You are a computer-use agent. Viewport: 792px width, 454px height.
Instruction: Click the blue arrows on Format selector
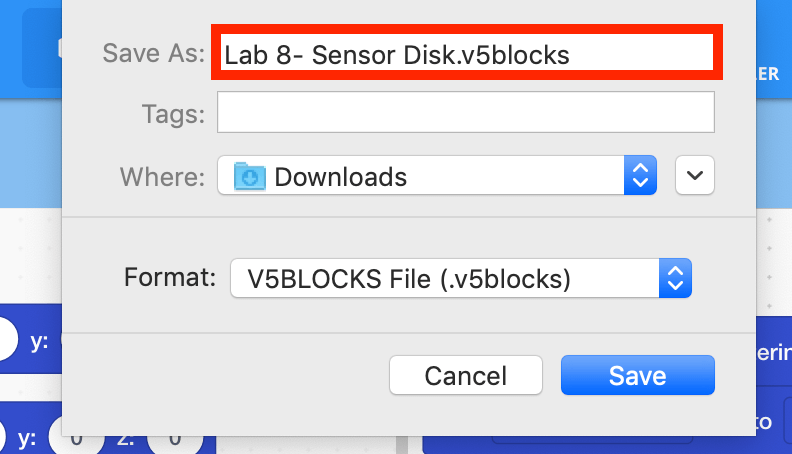pyautogui.click(x=675, y=278)
